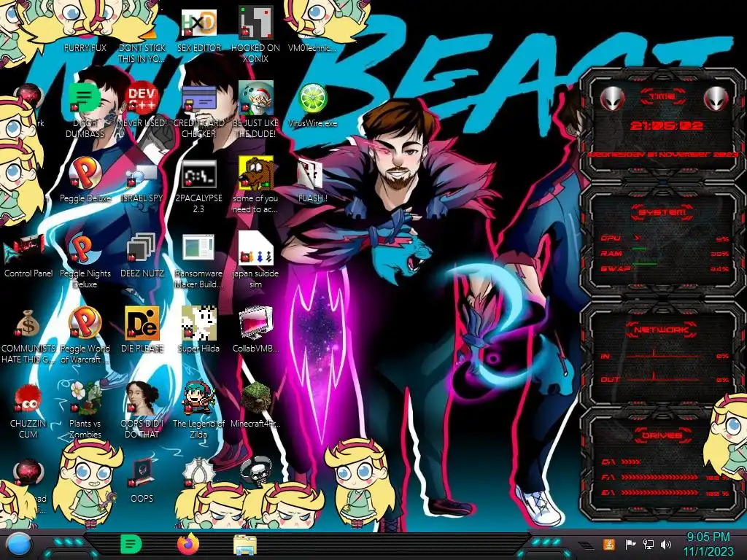Select DONT STICK THIS IN YO... label
This screenshot has height=560, width=747.
click(142, 53)
